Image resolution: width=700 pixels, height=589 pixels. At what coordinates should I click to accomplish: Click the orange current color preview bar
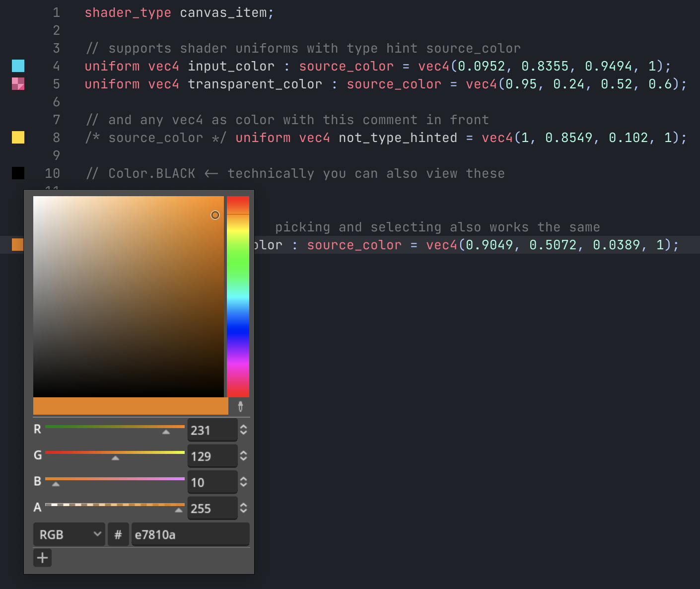(131, 406)
